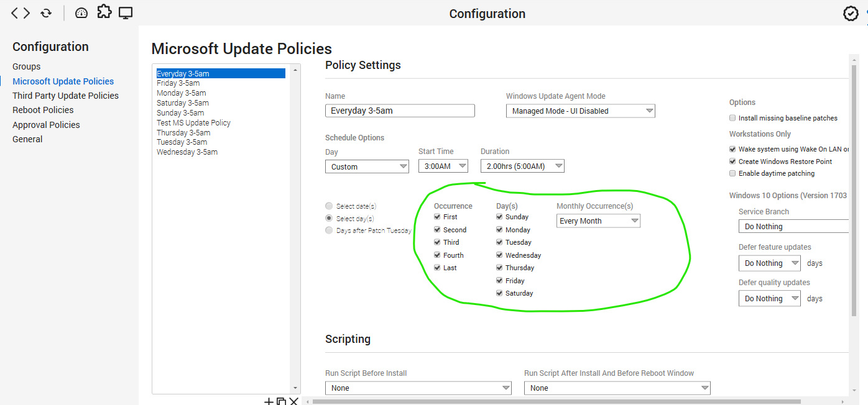
Task: Open the dashboard gauge icon in the toolbar
Action: coord(81,12)
